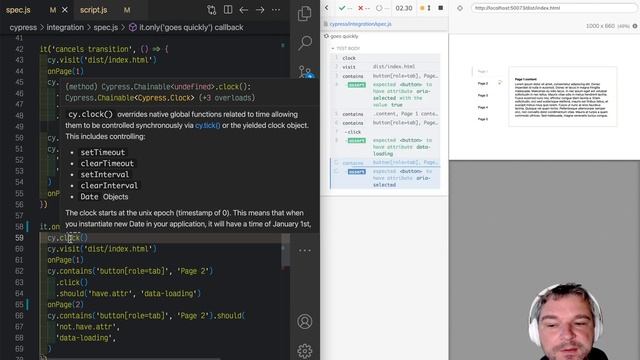
Task: Open the Cypress selector playground crosshair
Action: pos(460,8)
